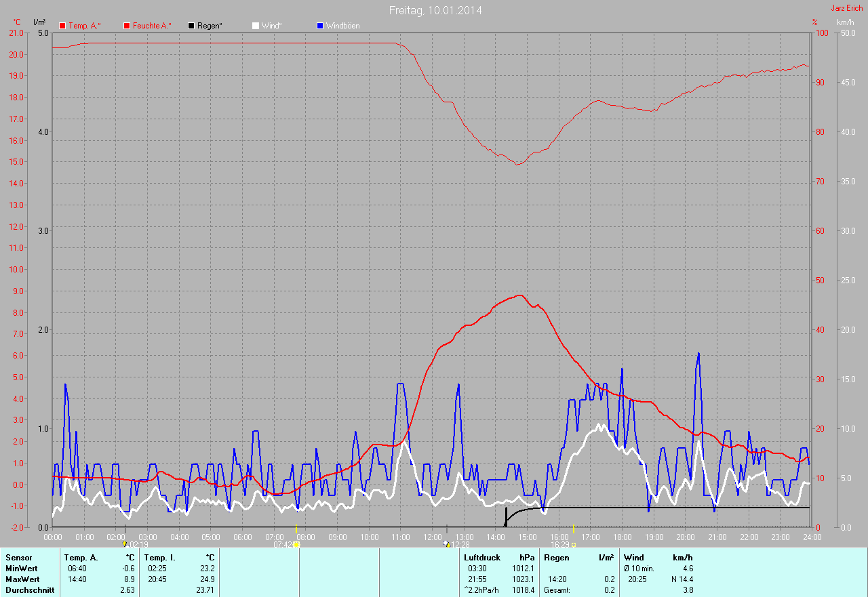This screenshot has width=868, height=597.
Task: Select the 'Wind*' legend label
Action: pyautogui.click(x=272, y=26)
